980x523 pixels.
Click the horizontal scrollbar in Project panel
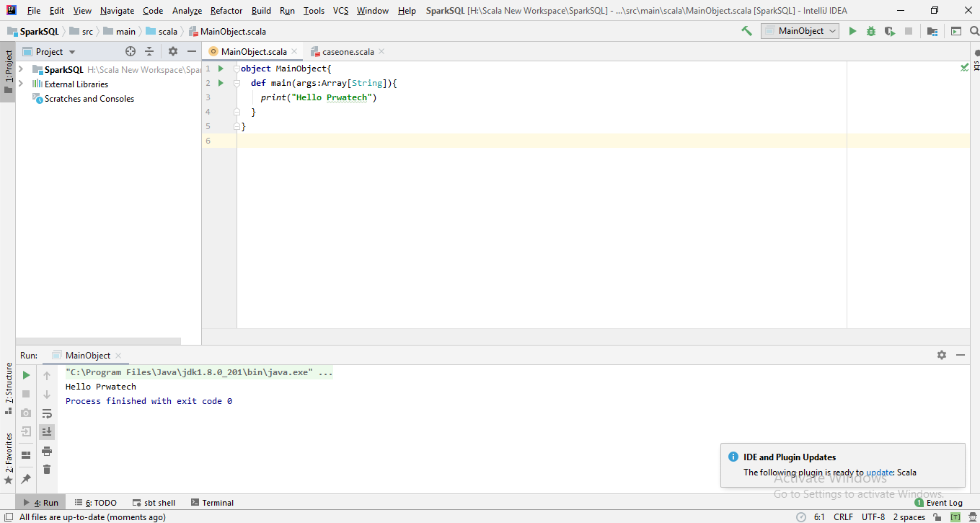pos(99,341)
